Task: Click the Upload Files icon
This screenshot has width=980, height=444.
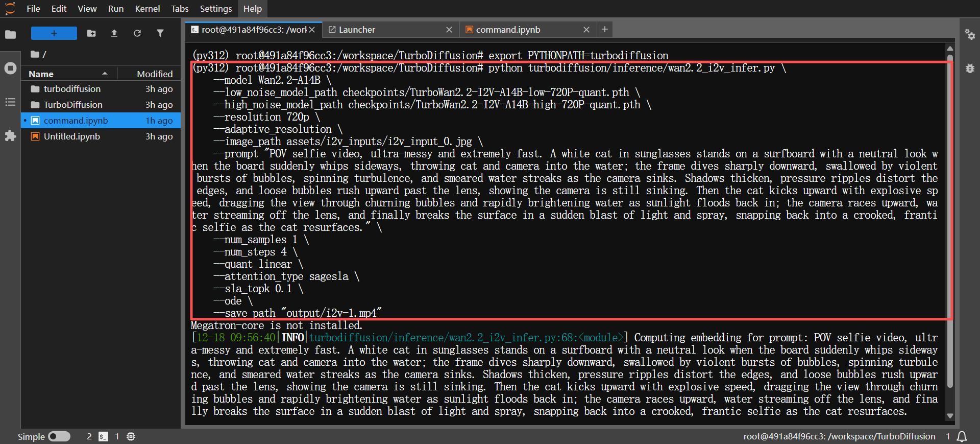Action: [x=114, y=33]
